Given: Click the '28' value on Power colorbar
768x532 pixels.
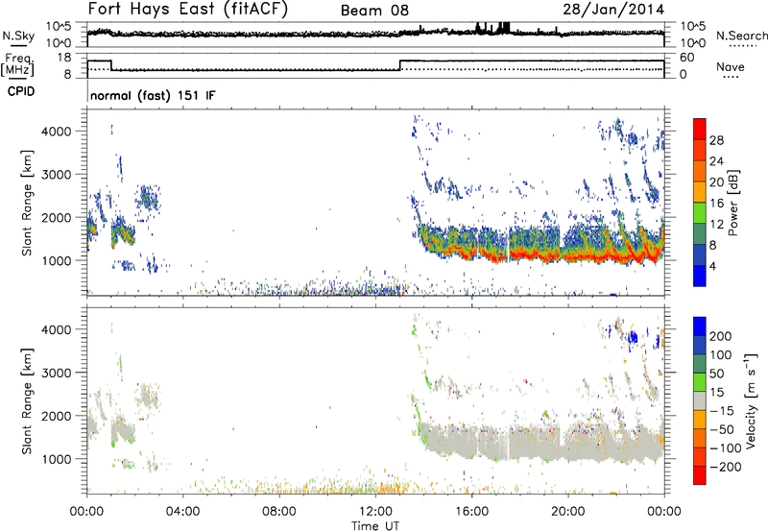Looking at the screenshot, I should pyautogui.click(x=716, y=140).
